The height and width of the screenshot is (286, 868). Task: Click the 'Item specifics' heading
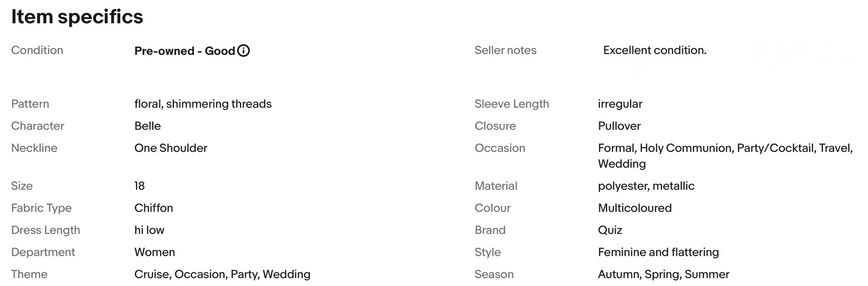tap(77, 17)
